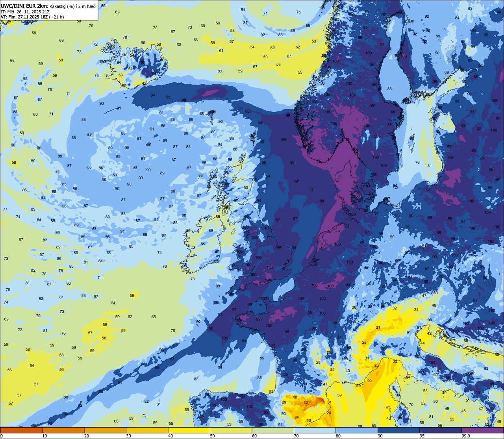The height and width of the screenshot is (439, 504).
Task: Click the '20' label on the color scale
Action: pyautogui.click(x=86, y=436)
